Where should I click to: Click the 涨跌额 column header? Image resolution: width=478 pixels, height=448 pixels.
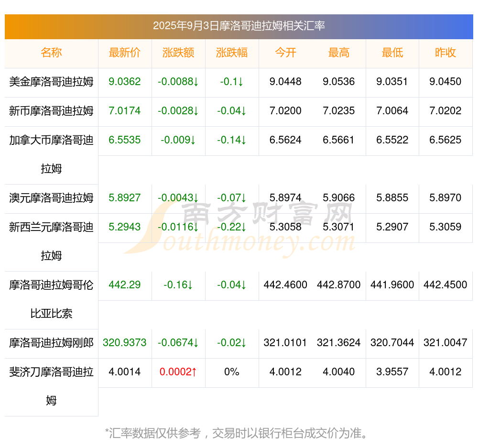(x=178, y=53)
